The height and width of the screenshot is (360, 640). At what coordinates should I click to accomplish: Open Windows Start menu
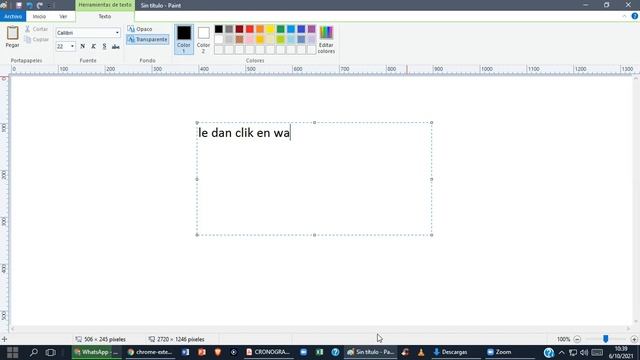tap(12, 352)
